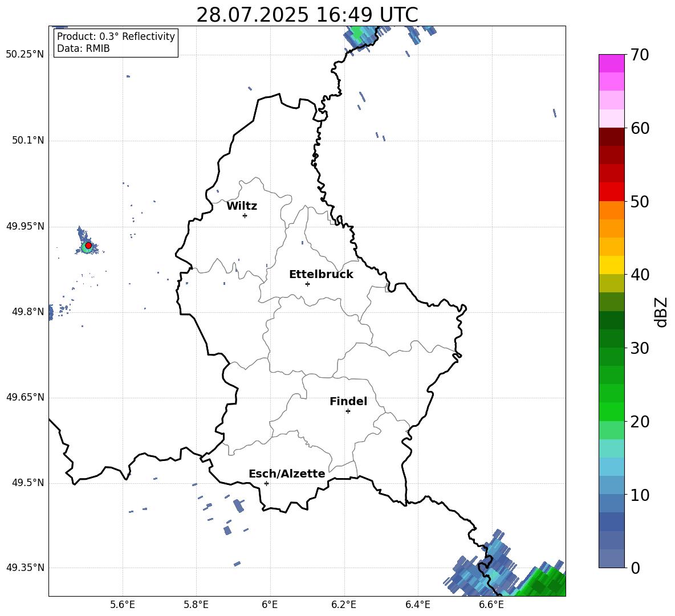Click the 50.1°N latitude label
675x616 pixels.
[28, 141]
